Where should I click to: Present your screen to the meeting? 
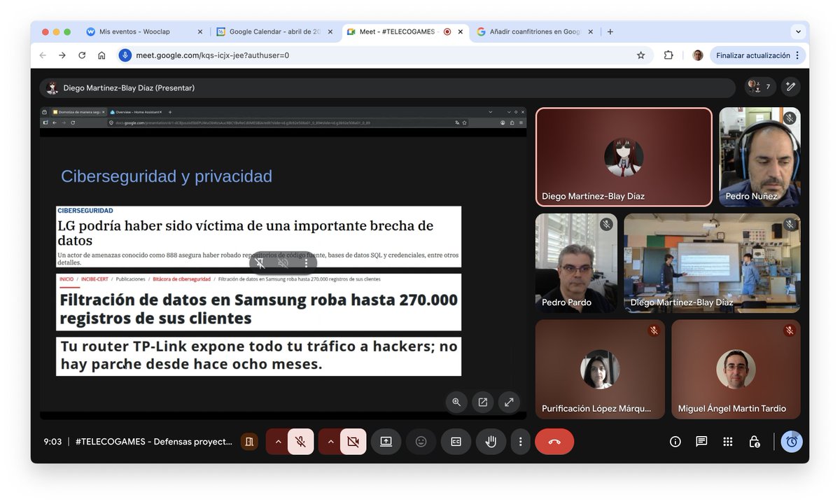click(386, 442)
